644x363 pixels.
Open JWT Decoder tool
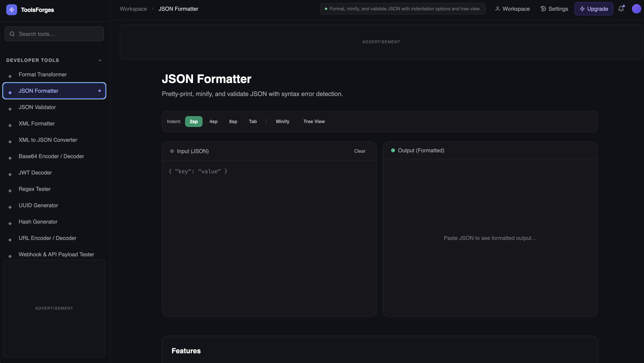pyautogui.click(x=54, y=173)
